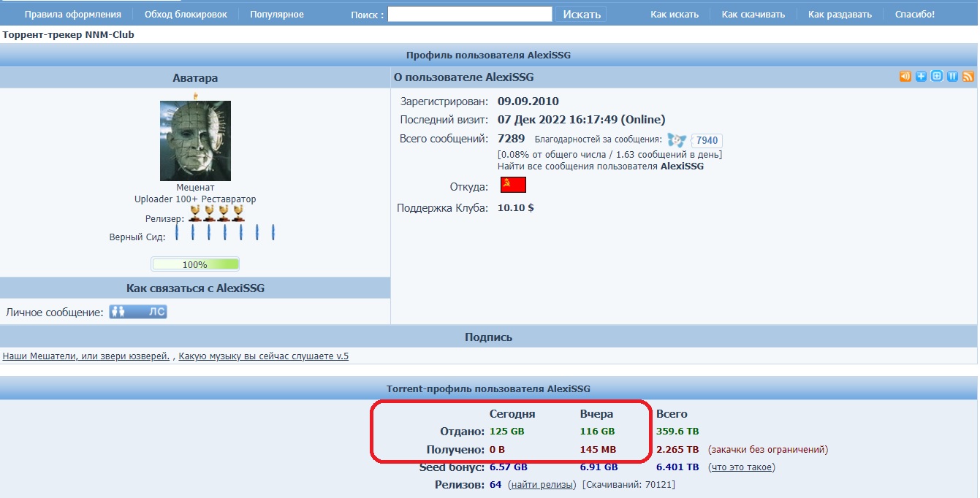
Task: Click the orange speaker icon in profile header
Action: tap(905, 77)
